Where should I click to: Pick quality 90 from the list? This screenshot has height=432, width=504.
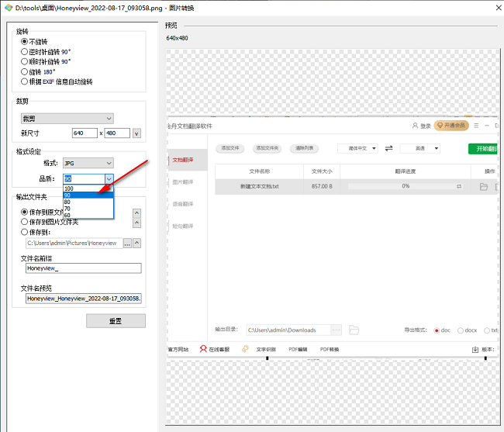88,195
